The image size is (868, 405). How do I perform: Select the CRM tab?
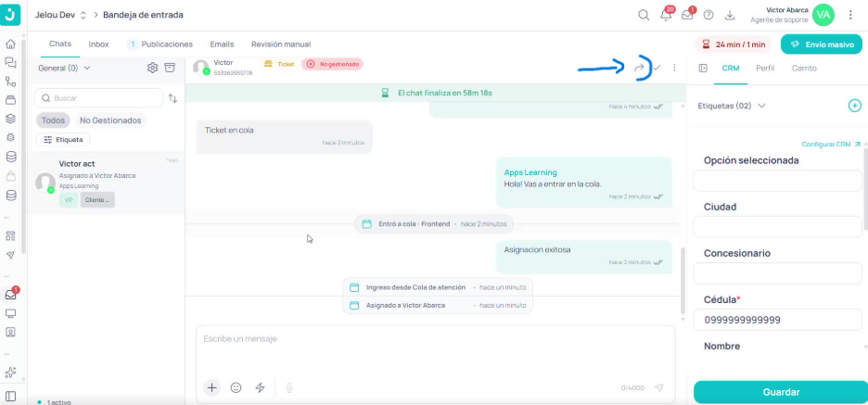(730, 68)
